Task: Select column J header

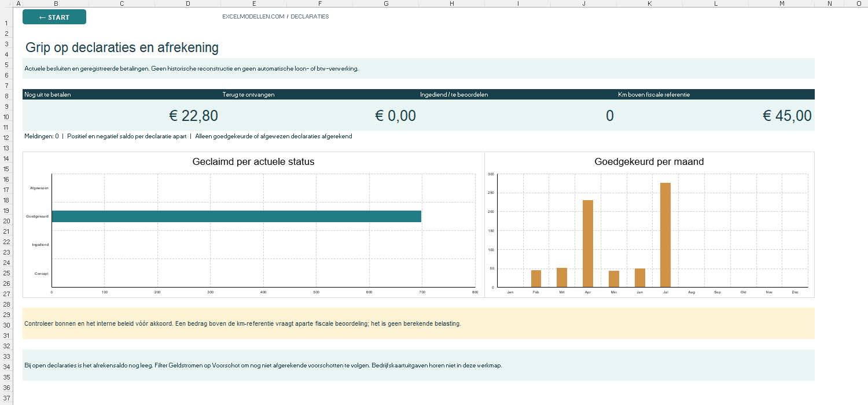Action: pos(583,3)
